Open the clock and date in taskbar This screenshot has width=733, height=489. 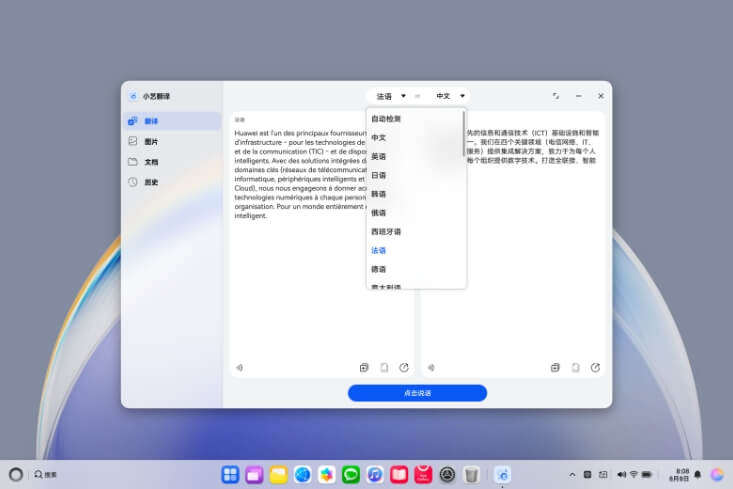pyautogui.click(x=679, y=475)
